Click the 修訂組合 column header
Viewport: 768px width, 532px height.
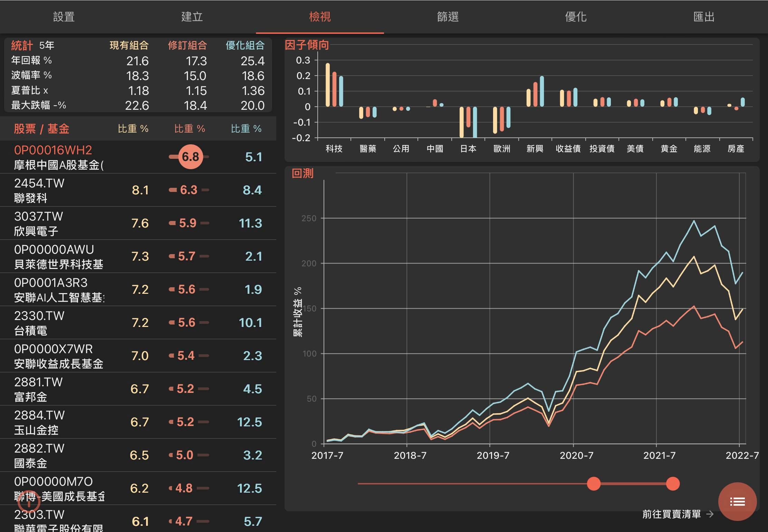coord(187,45)
